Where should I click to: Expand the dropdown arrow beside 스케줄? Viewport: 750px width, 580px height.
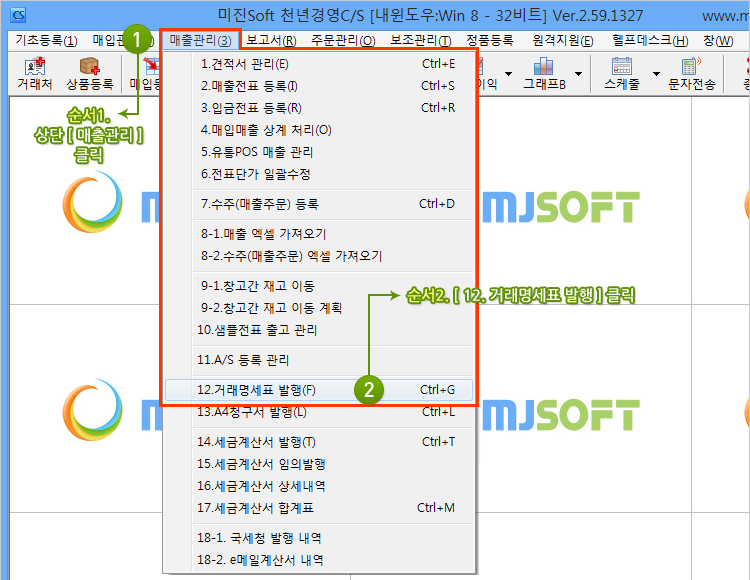tap(656, 74)
